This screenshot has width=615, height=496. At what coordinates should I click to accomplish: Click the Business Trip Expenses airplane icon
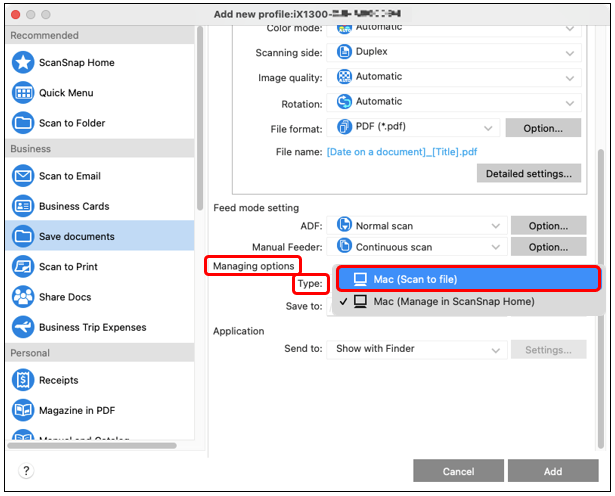pyautogui.click(x=23, y=327)
